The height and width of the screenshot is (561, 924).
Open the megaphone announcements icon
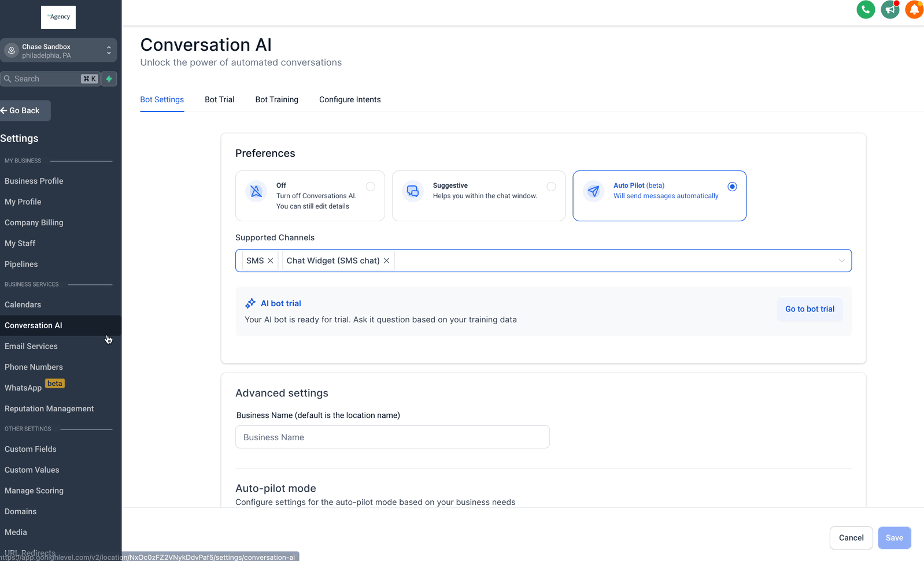click(x=890, y=10)
